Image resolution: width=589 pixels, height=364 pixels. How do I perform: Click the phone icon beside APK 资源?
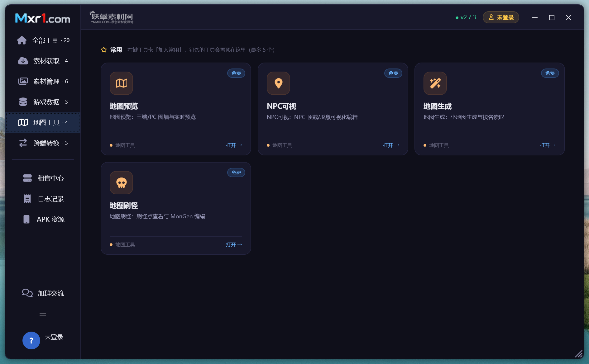click(26, 219)
